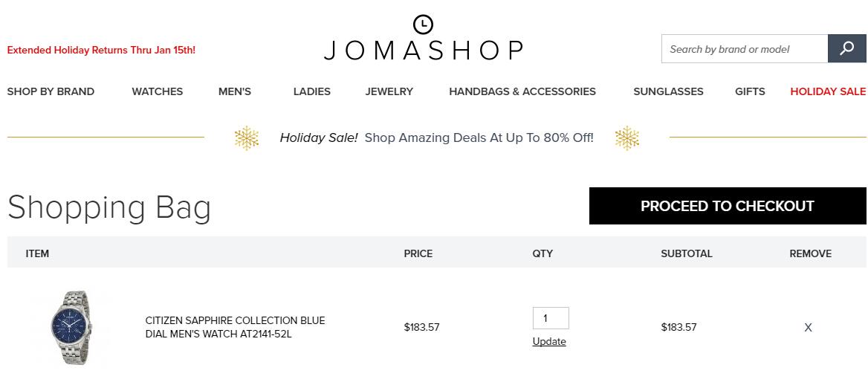Click Proceed to Checkout button
The height and width of the screenshot is (385, 868).
coord(728,206)
